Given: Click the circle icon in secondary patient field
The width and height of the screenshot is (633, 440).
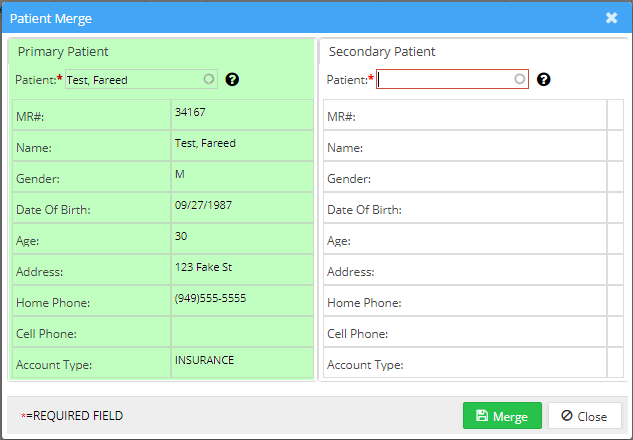Looking at the screenshot, I should coord(519,79).
